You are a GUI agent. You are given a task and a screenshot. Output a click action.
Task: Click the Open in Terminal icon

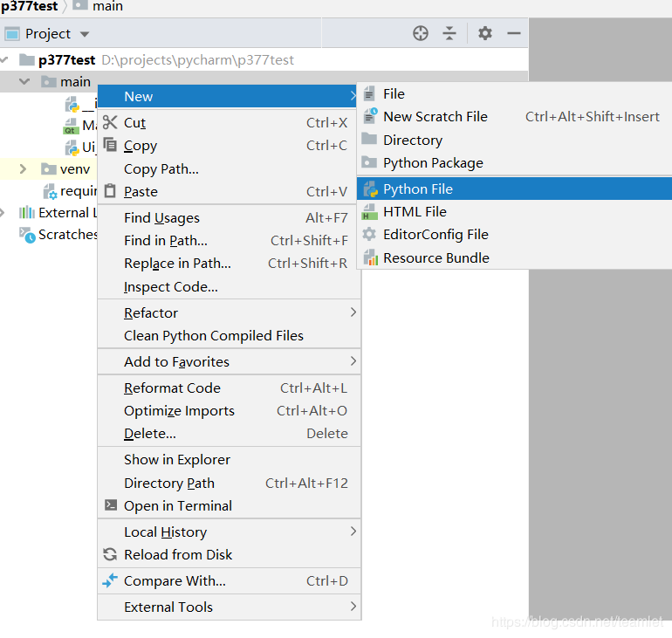(x=110, y=505)
